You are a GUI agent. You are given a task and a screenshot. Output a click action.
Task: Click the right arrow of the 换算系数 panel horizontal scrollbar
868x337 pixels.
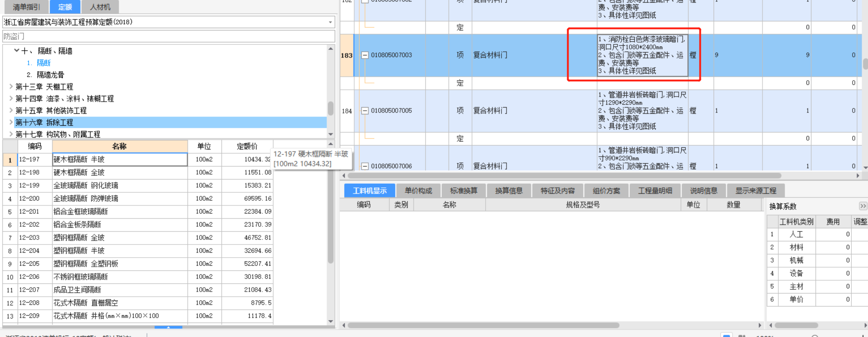click(865, 325)
